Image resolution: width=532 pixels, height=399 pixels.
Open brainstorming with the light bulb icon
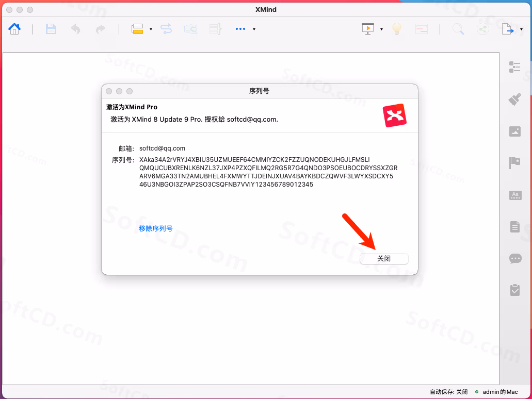[x=397, y=29]
